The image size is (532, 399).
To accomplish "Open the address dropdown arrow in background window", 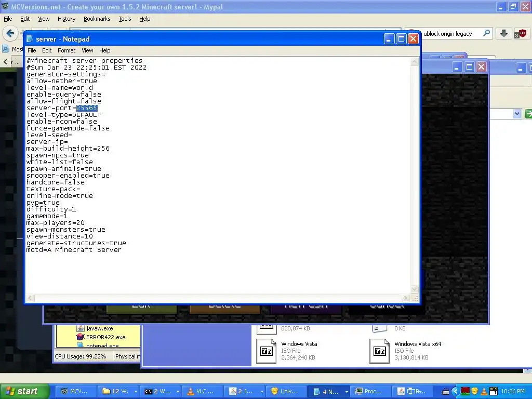I will click(517, 114).
